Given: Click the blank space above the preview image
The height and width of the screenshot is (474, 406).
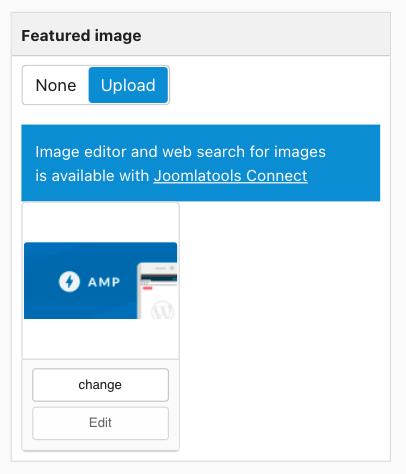Looking at the screenshot, I should click(x=100, y=223).
